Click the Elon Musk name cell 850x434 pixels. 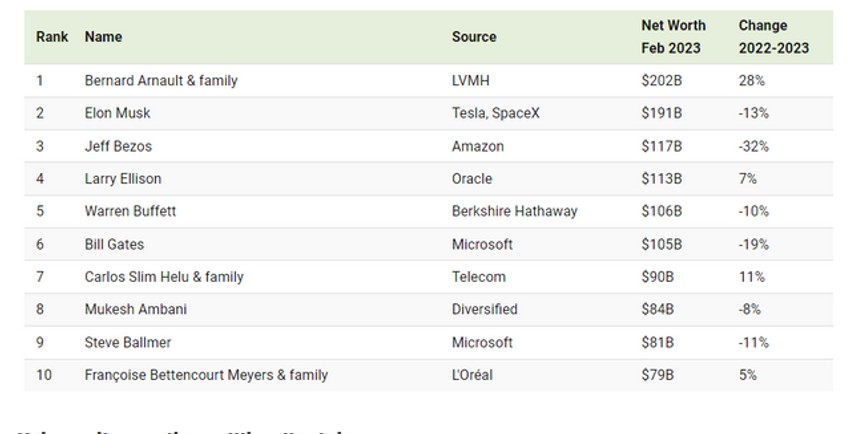click(117, 113)
